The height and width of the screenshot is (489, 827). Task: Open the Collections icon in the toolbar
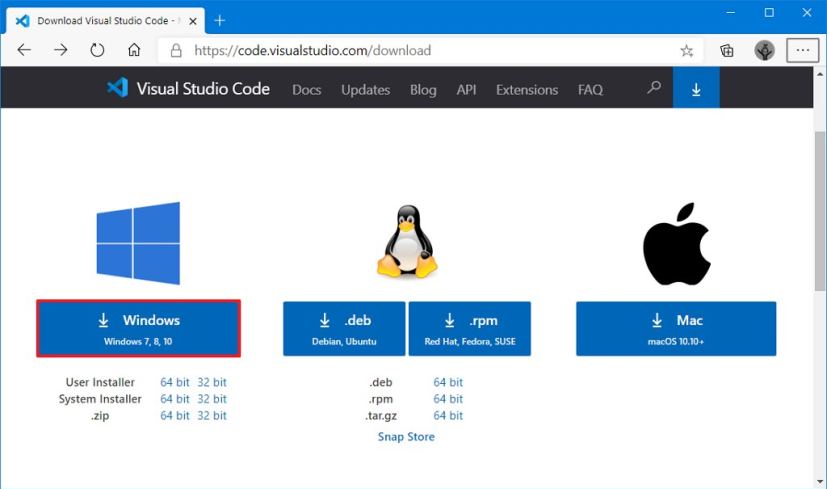click(727, 51)
